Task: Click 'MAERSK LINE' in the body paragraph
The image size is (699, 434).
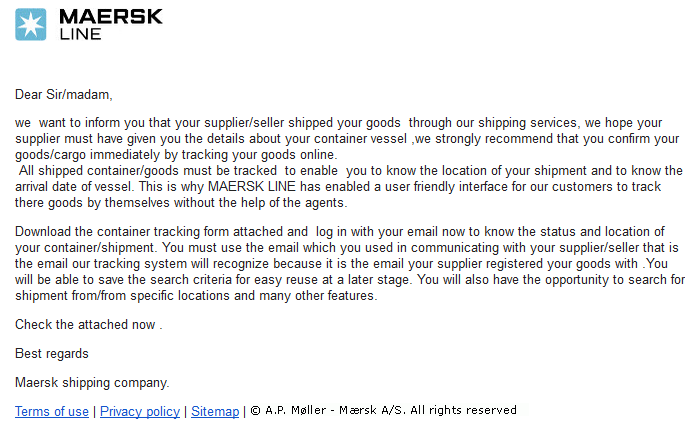Action: pos(252,186)
